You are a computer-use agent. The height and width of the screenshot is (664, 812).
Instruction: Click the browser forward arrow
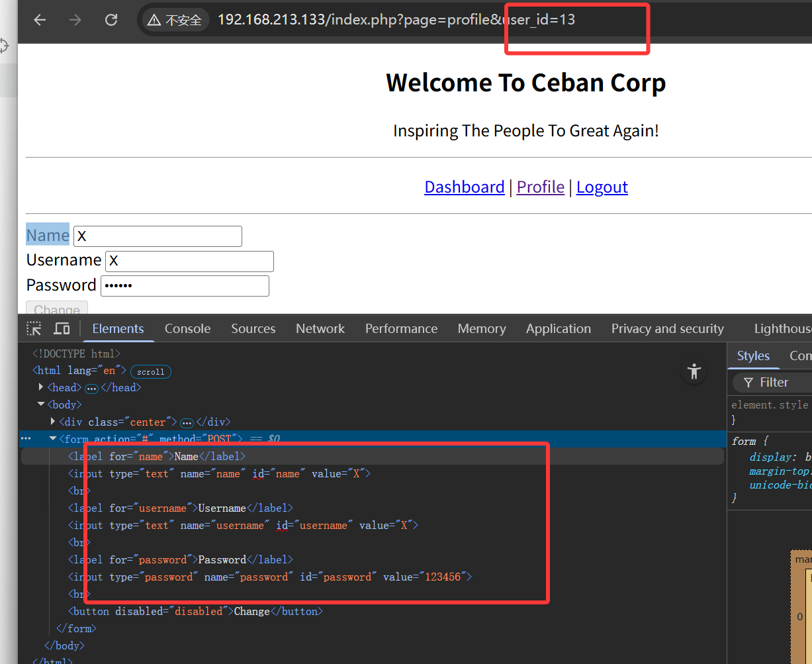point(75,20)
